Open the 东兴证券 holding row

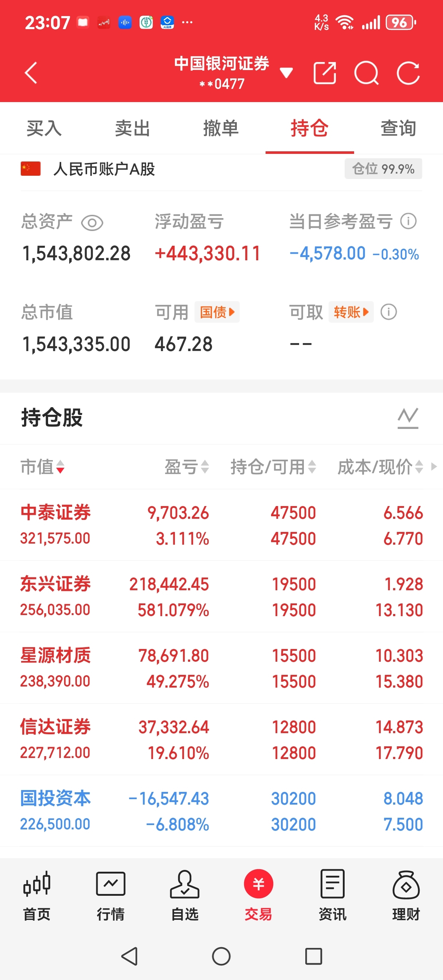pos(221,596)
